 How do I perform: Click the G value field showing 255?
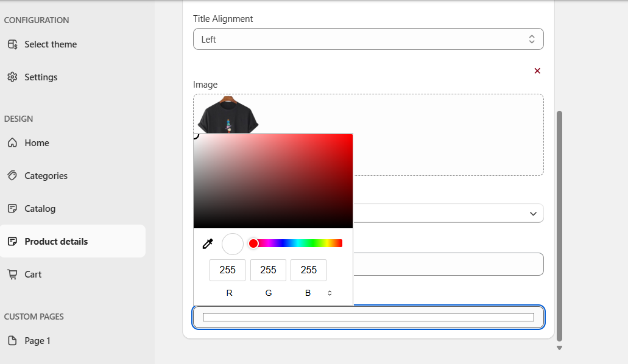[x=269, y=270]
